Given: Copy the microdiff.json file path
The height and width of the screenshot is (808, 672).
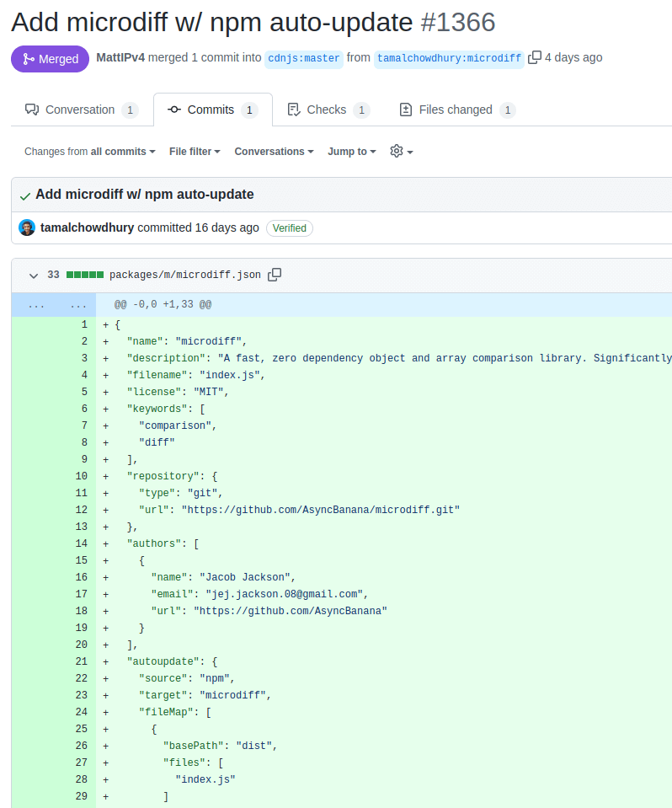Looking at the screenshot, I should coord(275,275).
